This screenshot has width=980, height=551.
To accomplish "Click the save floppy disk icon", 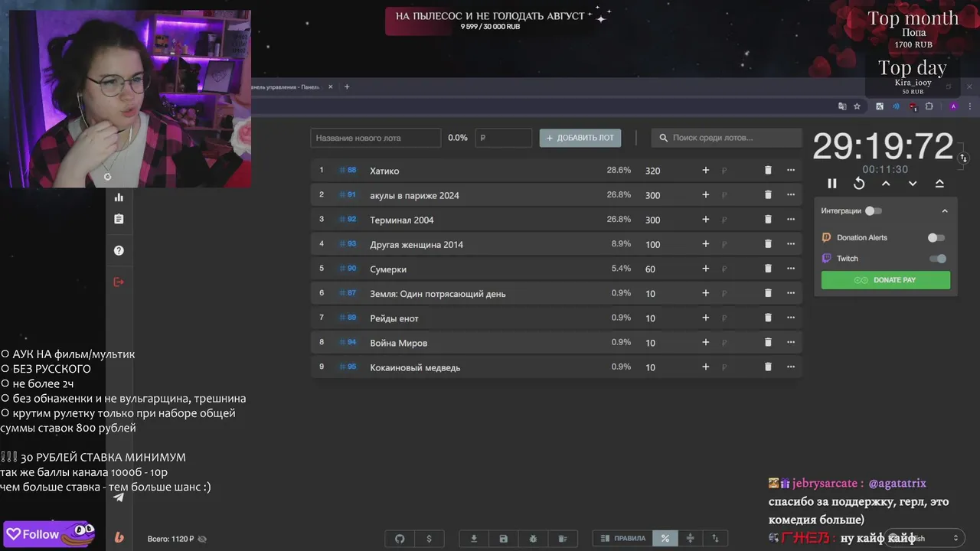I will tap(503, 539).
